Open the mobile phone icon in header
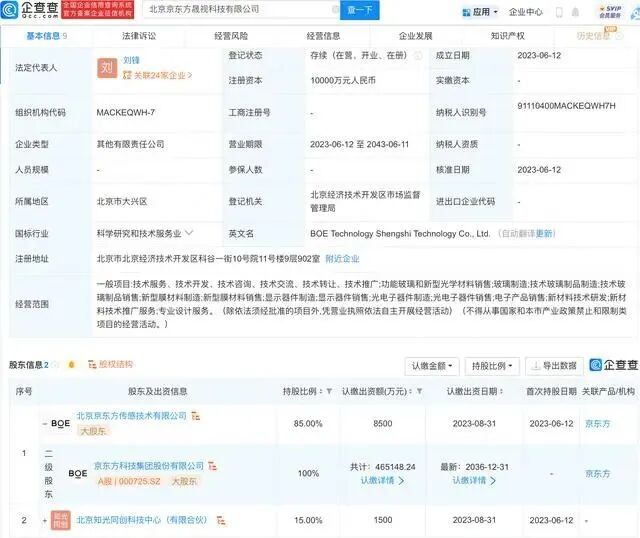Screen dimensions: 640x538 [559, 12]
